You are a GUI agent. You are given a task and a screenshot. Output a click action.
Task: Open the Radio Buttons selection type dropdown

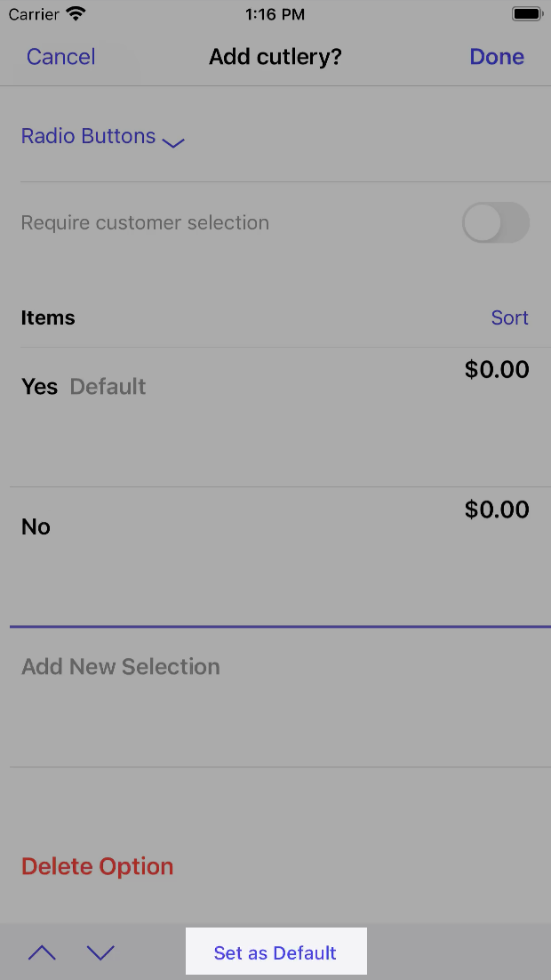(88, 136)
